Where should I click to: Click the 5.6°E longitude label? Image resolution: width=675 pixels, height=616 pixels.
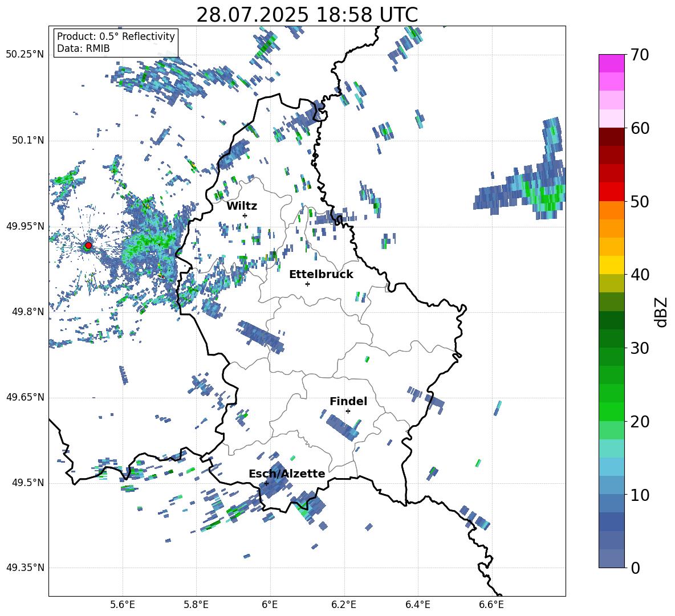point(123,605)
